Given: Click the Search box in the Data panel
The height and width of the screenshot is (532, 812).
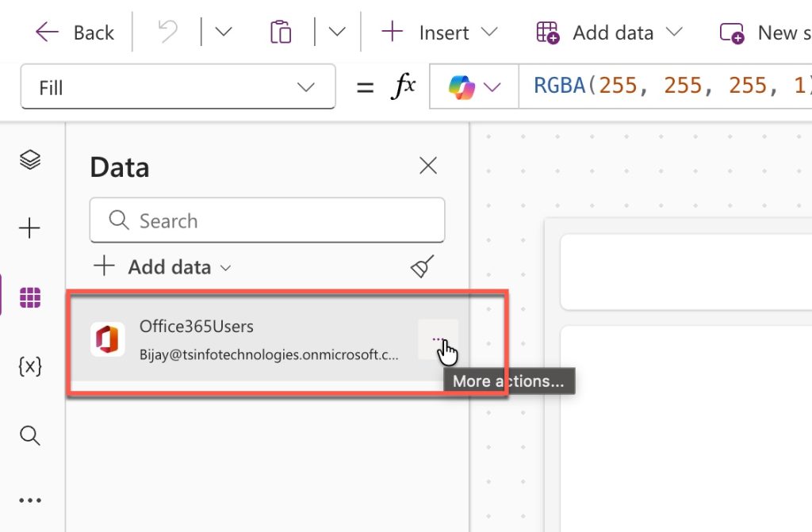Looking at the screenshot, I should coord(267,220).
